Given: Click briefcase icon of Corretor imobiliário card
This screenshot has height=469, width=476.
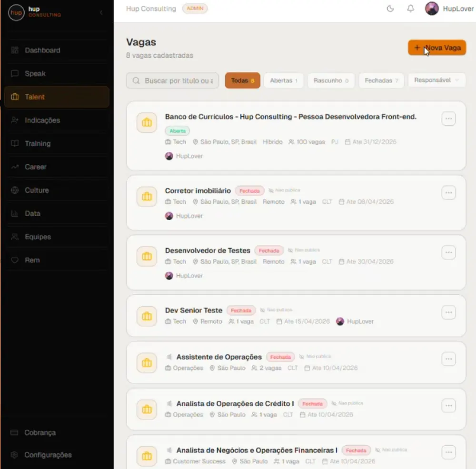Looking at the screenshot, I should click(x=147, y=197).
